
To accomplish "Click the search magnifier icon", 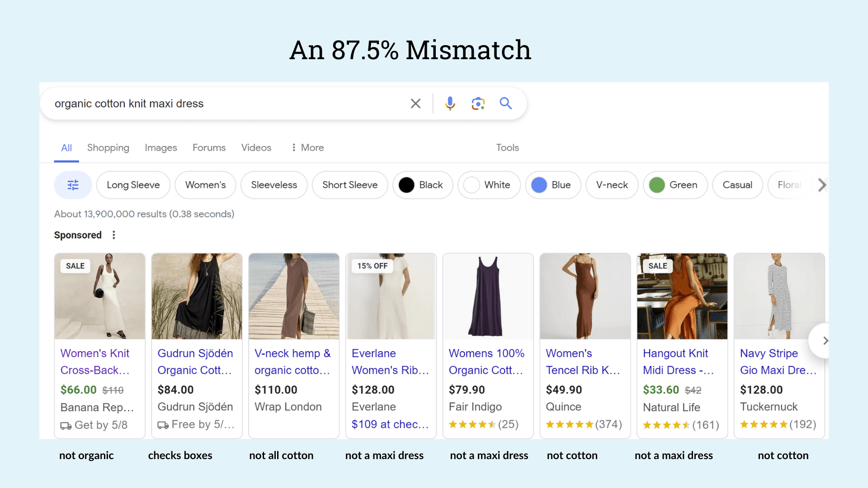I will click(506, 103).
